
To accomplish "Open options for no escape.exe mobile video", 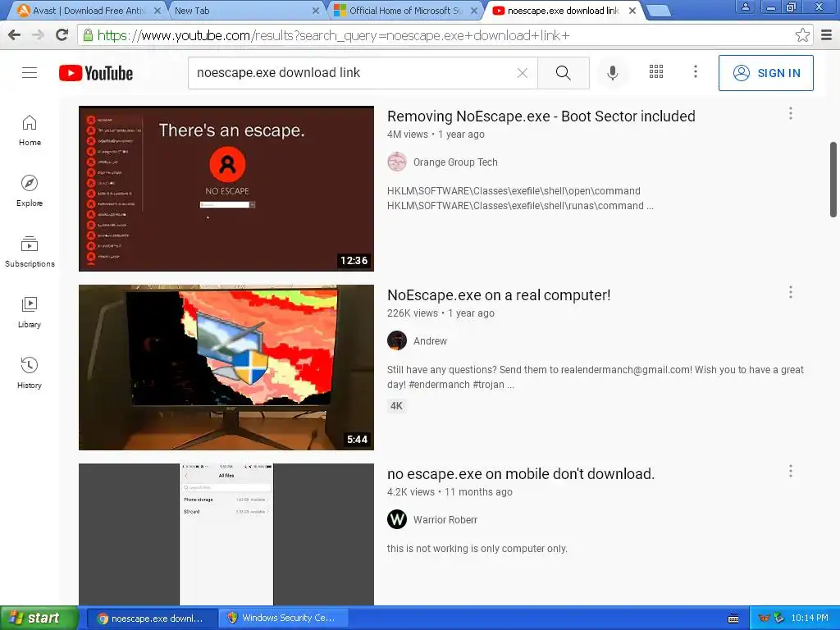I will 790,471.
